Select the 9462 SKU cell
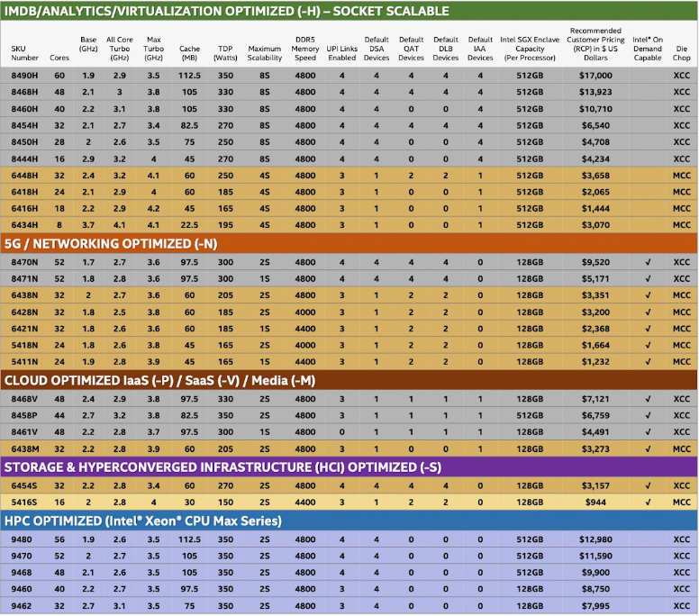This screenshot has height=616, width=699. 22,606
